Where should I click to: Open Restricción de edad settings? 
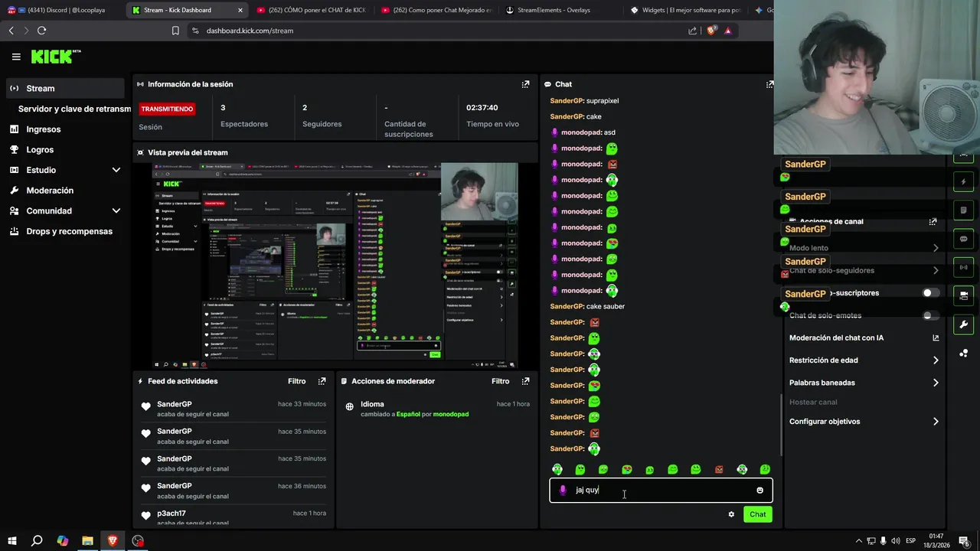point(864,360)
